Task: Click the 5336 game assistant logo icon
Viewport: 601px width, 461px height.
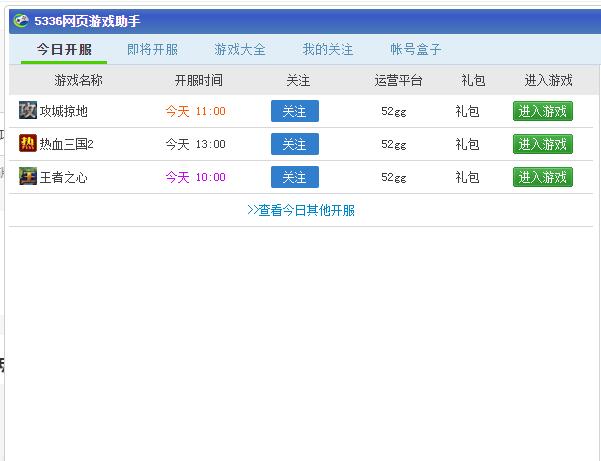Action: pos(21,21)
